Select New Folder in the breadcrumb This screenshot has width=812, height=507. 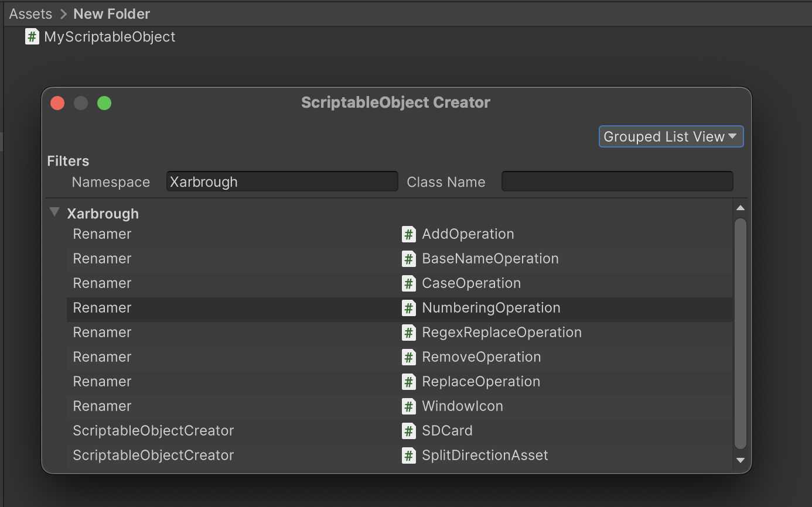(x=111, y=13)
